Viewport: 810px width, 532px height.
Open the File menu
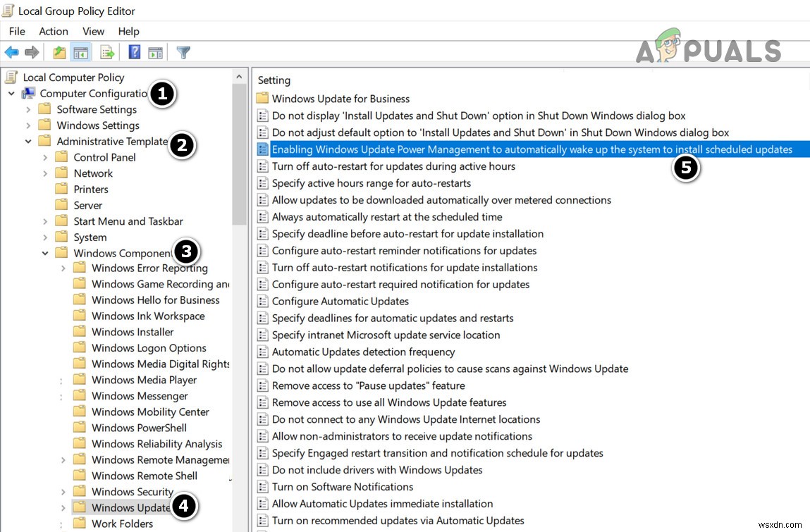16,31
